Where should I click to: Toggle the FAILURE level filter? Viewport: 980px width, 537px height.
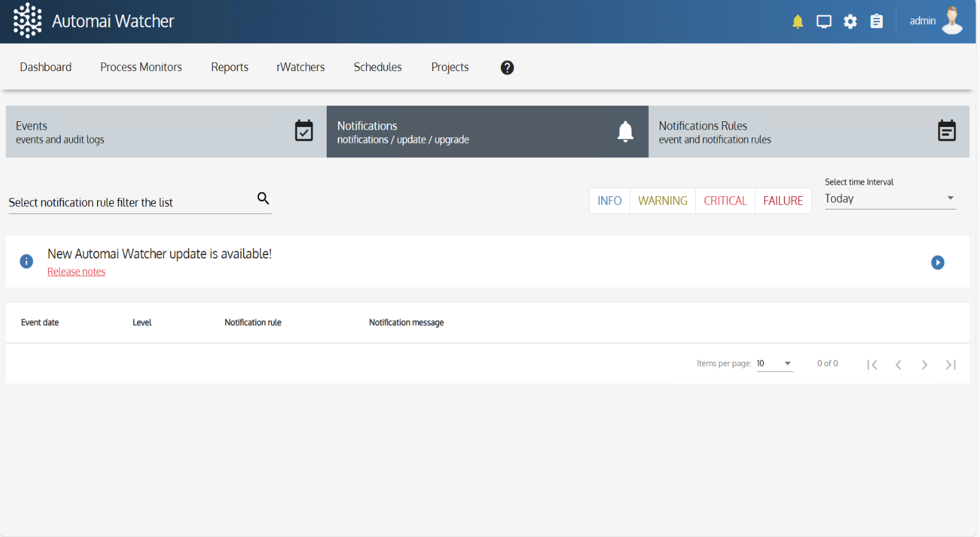click(x=783, y=201)
